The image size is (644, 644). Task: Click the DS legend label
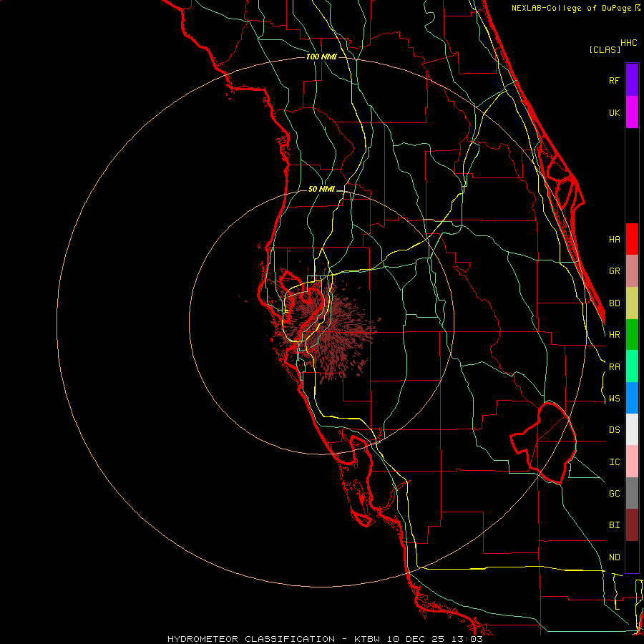pos(615,430)
